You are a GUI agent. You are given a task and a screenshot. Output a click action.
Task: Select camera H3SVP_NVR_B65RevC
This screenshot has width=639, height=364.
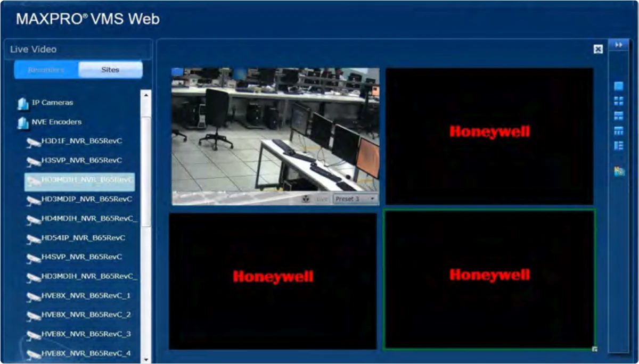[81, 160]
